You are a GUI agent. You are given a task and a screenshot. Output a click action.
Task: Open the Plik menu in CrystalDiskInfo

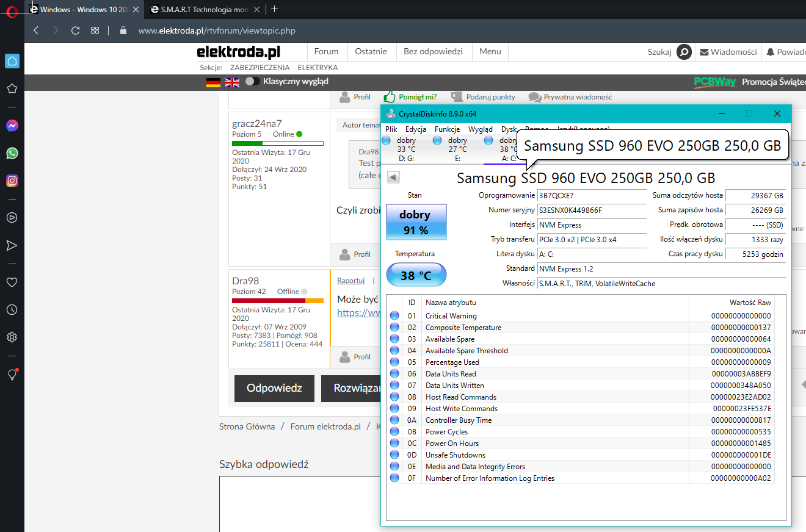391,129
